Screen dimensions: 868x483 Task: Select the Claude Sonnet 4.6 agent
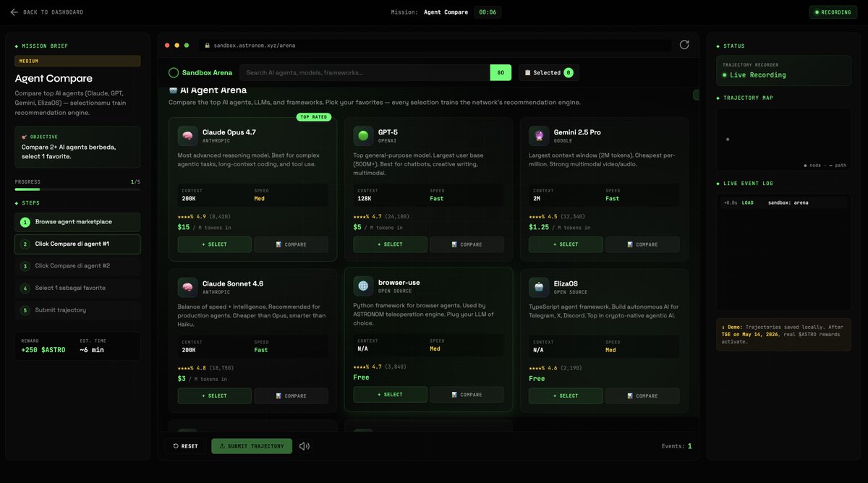(215, 396)
